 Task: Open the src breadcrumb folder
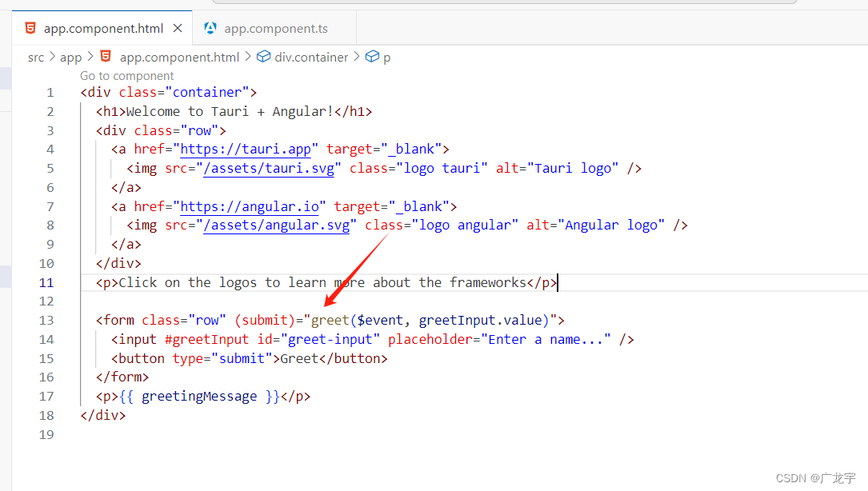tap(36, 58)
